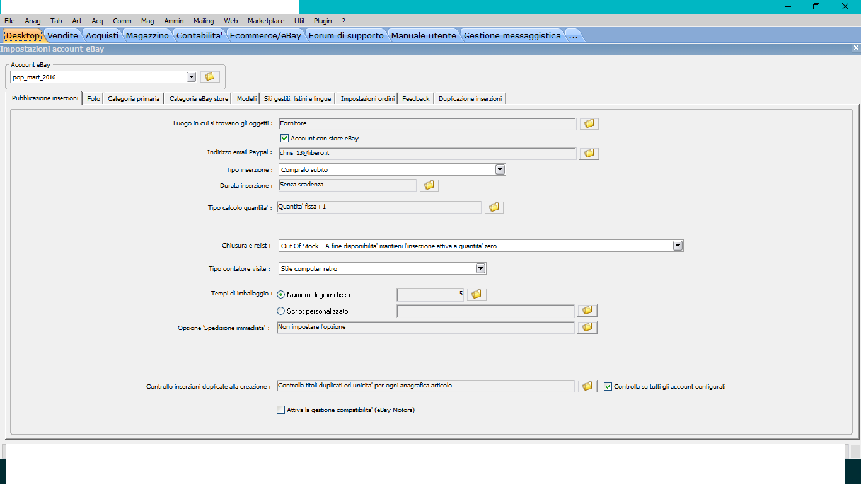The height and width of the screenshot is (504, 861).
Task: Open the Marketplace menu
Action: (266, 21)
